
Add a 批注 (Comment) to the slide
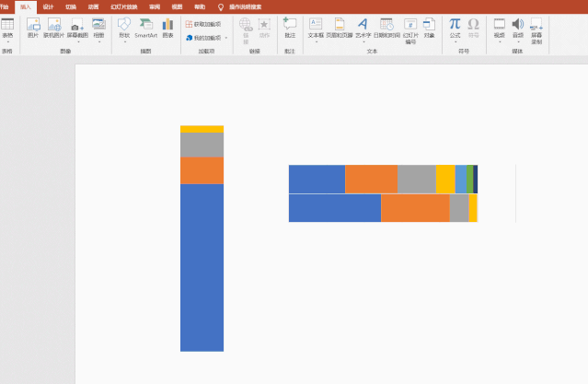click(290, 28)
